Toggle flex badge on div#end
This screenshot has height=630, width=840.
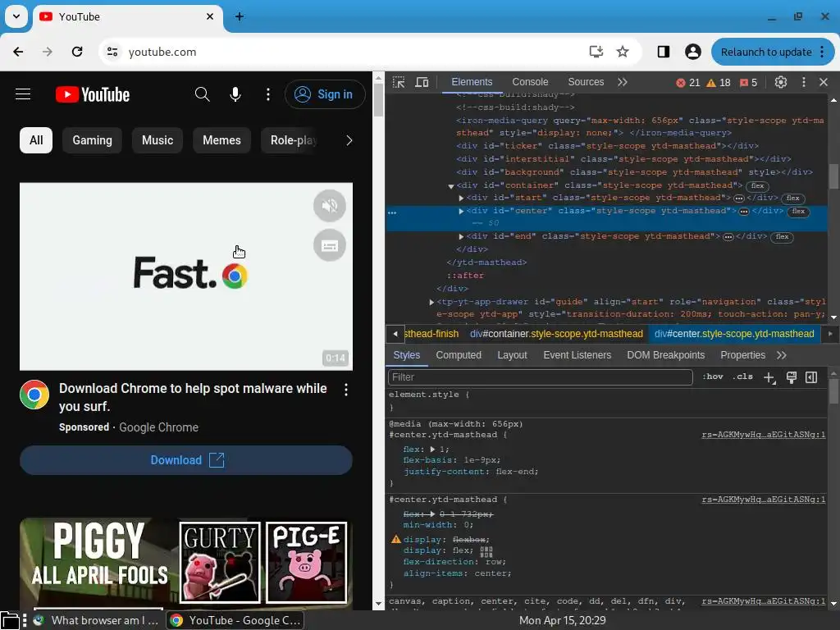tap(782, 237)
